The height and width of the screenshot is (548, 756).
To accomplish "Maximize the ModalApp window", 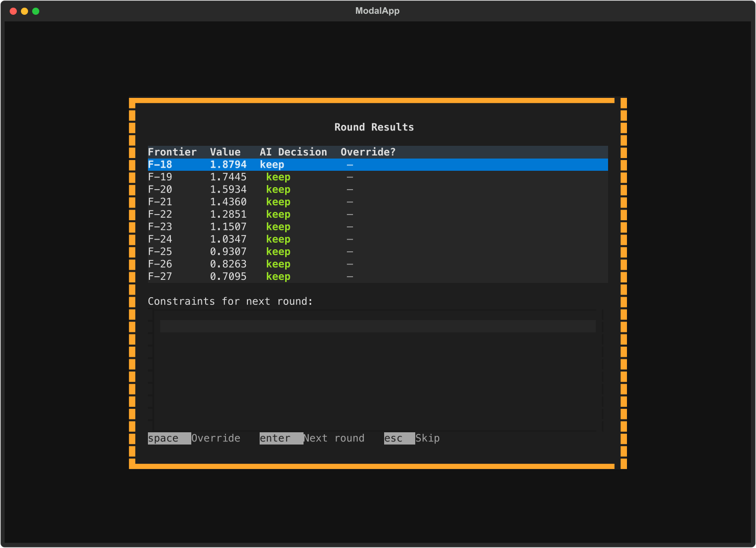I will click(36, 11).
